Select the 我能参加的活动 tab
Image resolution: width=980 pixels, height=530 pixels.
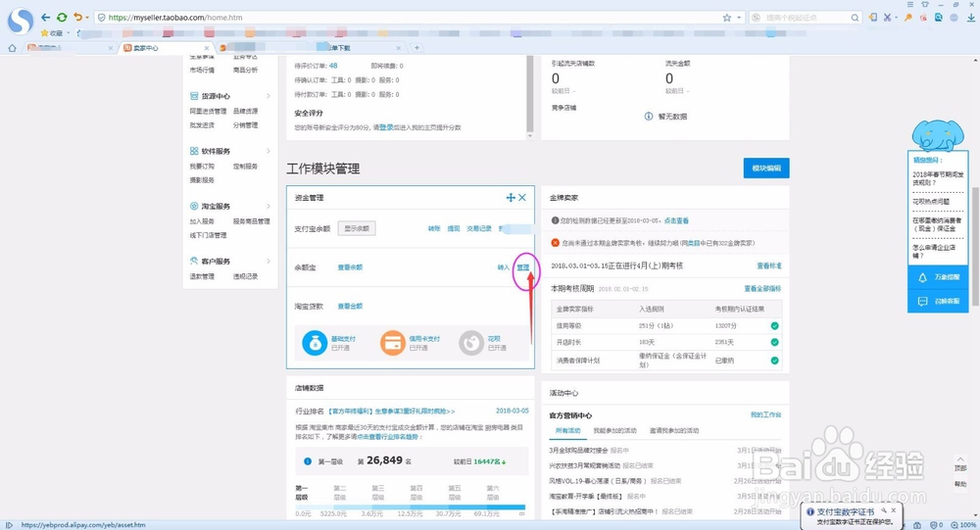(x=615, y=431)
